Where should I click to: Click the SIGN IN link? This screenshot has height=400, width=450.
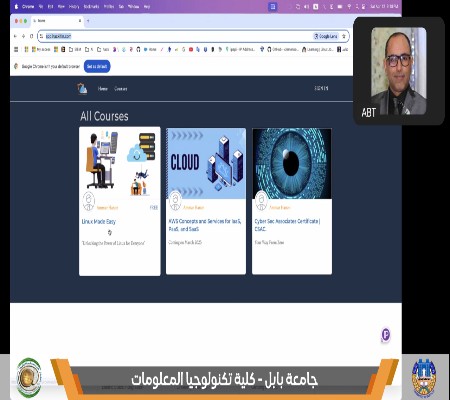[321, 88]
